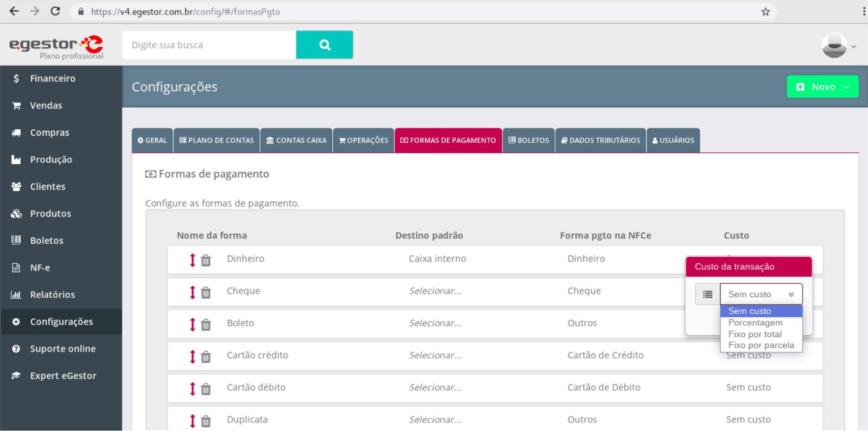Switch to the Contas Caixa tab
This screenshot has width=868, height=431.
click(296, 140)
